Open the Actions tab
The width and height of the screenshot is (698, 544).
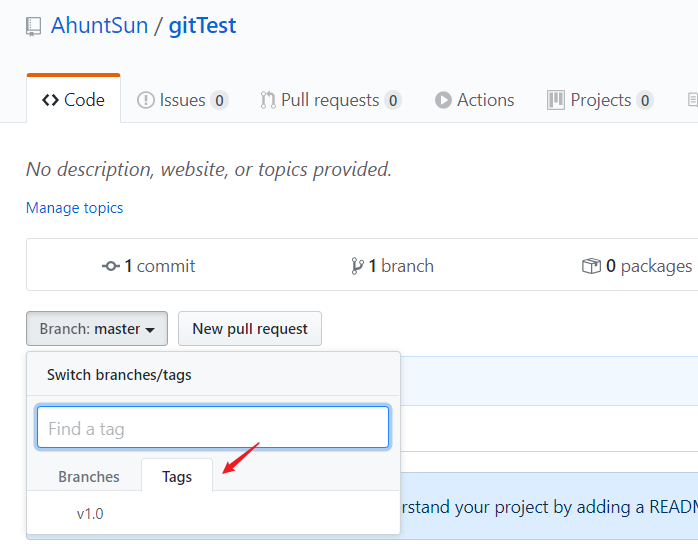(475, 100)
